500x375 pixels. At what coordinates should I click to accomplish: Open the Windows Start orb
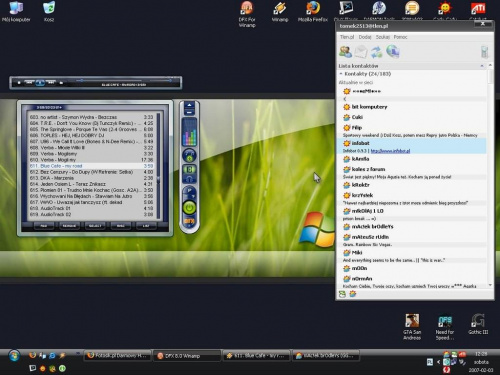(14, 356)
